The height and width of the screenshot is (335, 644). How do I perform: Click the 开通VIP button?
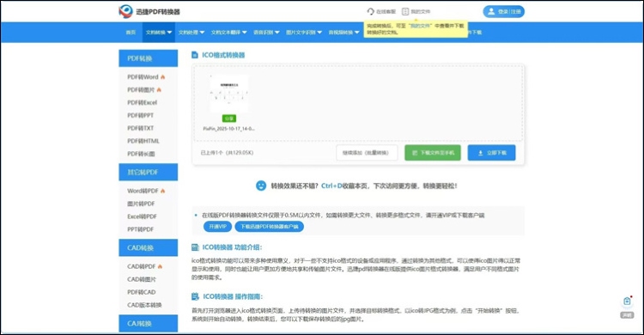(x=218, y=227)
